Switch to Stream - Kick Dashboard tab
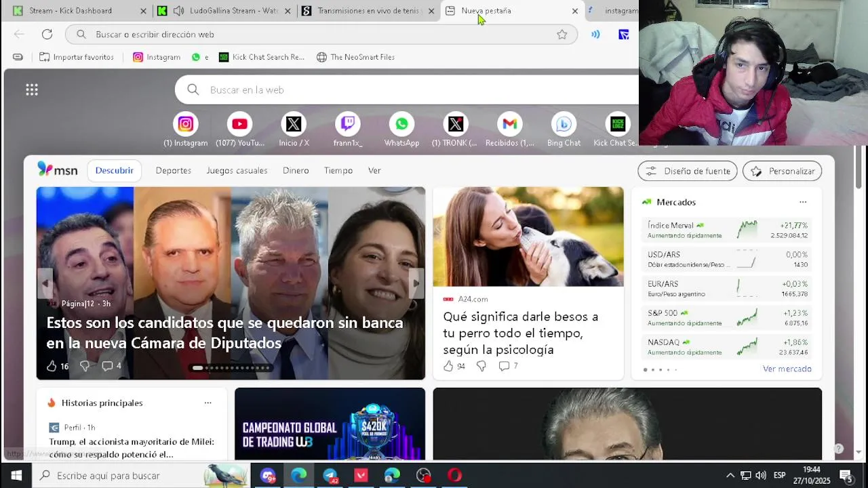This screenshot has width=868, height=488. (x=78, y=11)
